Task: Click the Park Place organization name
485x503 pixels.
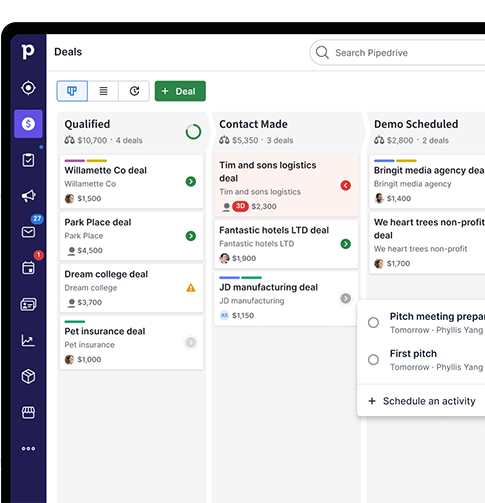Action: [84, 236]
